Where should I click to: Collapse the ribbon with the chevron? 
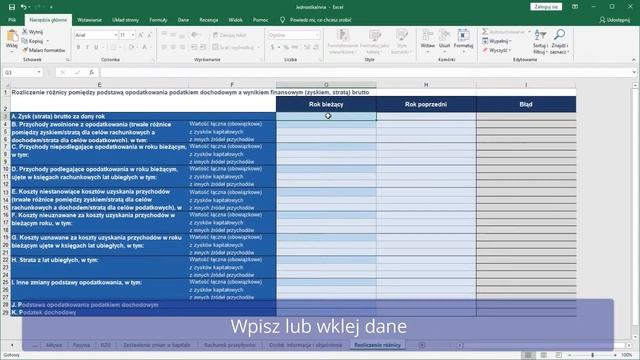tap(633, 60)
